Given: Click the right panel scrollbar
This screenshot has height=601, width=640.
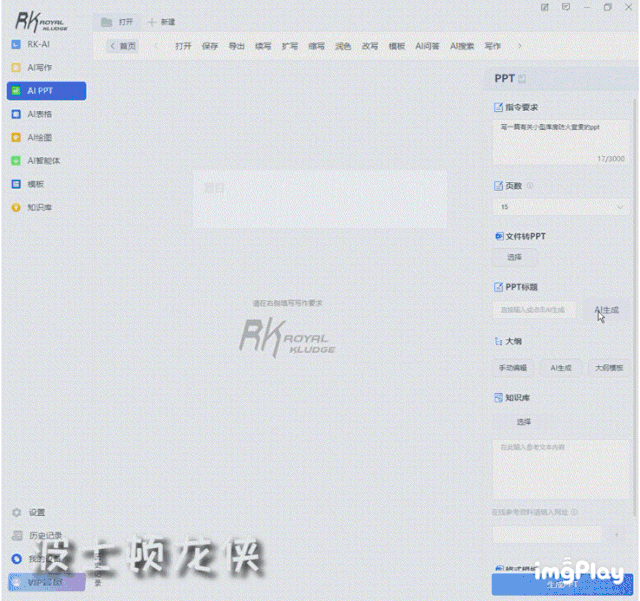Looking at the screenshot, I should [635, 306].
